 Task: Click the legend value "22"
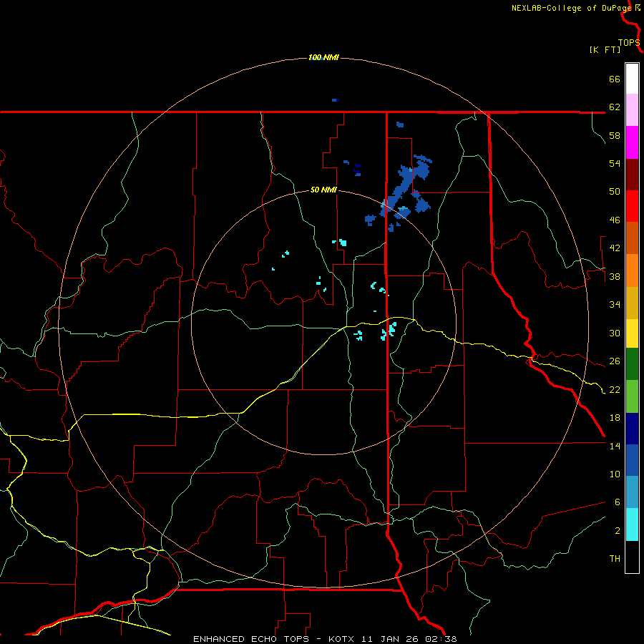(x=615, y=389)
